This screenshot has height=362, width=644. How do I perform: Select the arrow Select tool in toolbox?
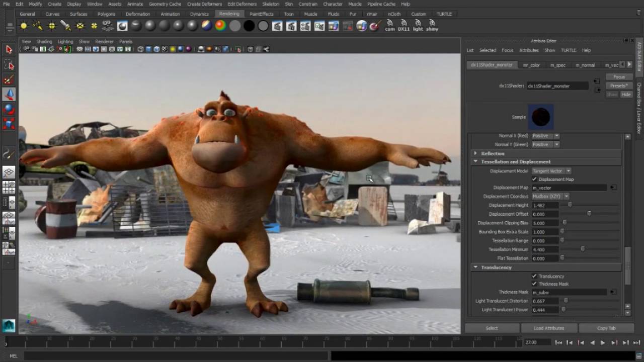(x=9, y=49)
